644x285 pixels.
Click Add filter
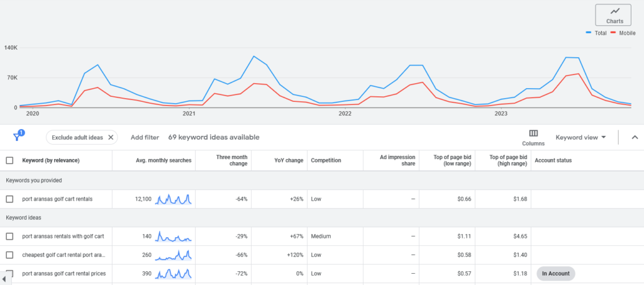click(x=145, y=137)
